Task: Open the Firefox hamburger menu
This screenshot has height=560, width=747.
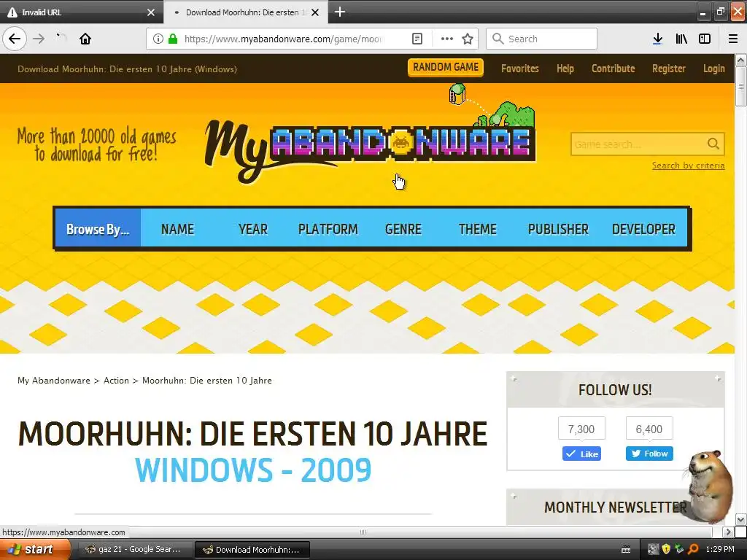Action: 733,39
